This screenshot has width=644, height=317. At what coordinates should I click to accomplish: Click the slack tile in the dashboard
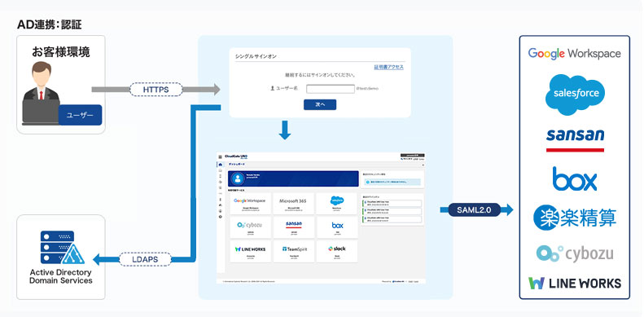coord(337,252)
